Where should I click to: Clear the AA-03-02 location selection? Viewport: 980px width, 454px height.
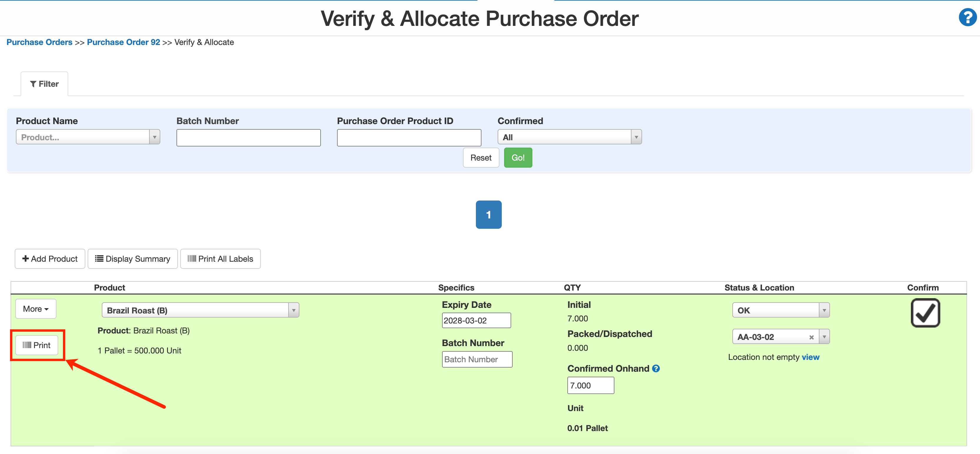click(811, 337)
